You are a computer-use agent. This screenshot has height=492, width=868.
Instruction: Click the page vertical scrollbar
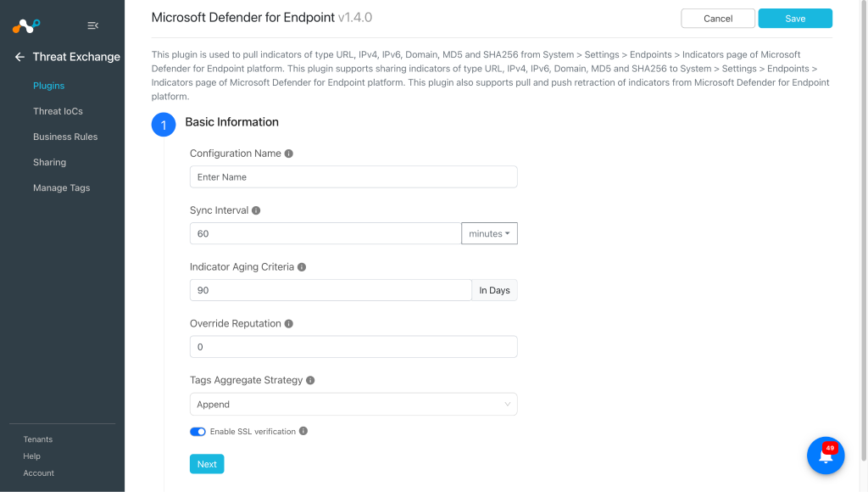tap(864, 230)
